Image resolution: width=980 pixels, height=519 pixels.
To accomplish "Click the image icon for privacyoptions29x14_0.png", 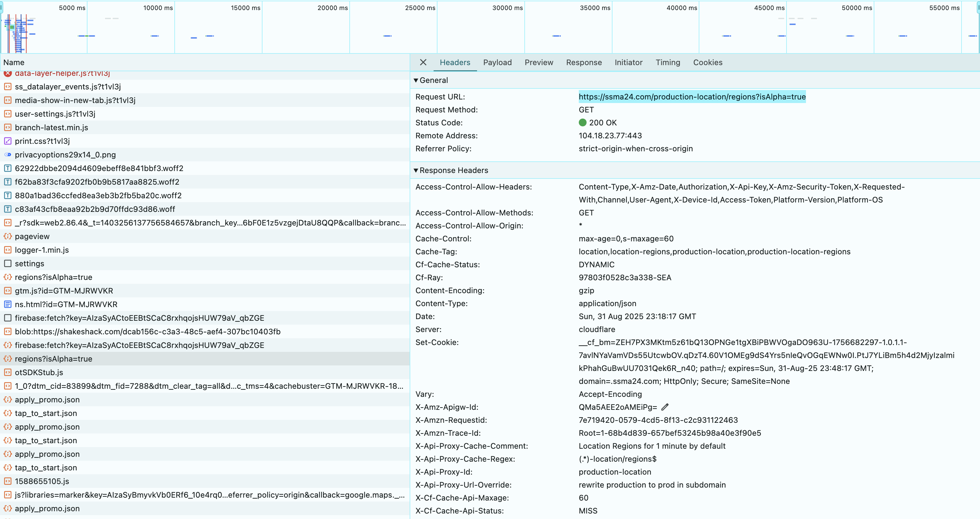I will pos(7,155).
